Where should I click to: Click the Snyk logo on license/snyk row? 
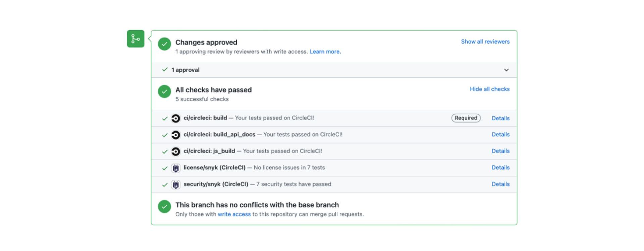pos(176,168)
